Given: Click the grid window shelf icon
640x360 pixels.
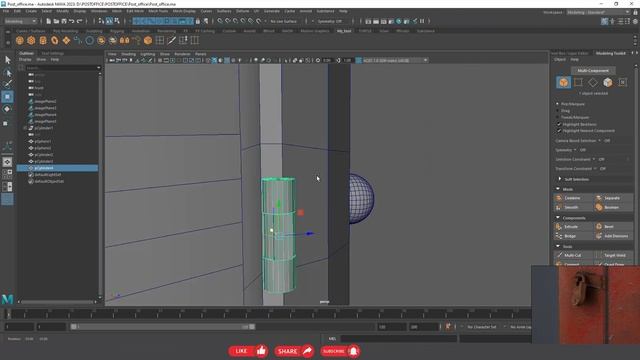Looking at the screenshot, I should click(160, 40).
